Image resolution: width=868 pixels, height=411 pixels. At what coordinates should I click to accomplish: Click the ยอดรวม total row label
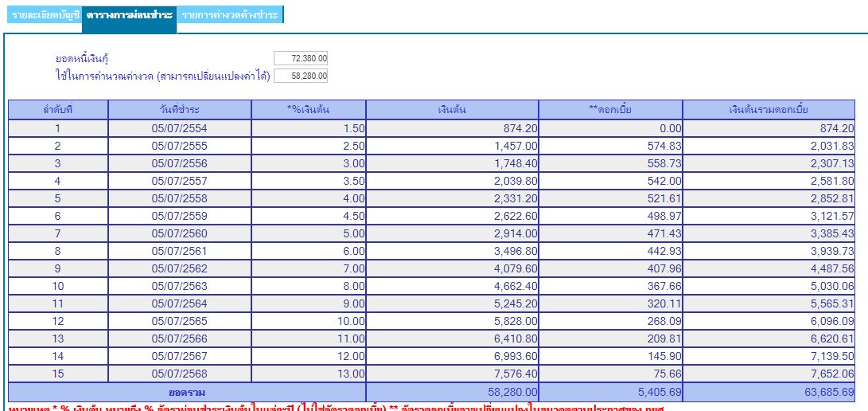pyautogui.click(x=186, y=392)
